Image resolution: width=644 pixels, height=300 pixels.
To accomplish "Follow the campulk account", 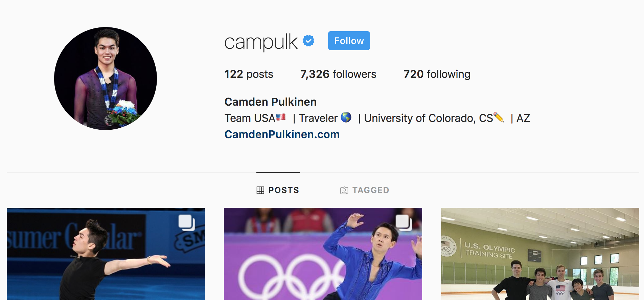I will (349, 41).
